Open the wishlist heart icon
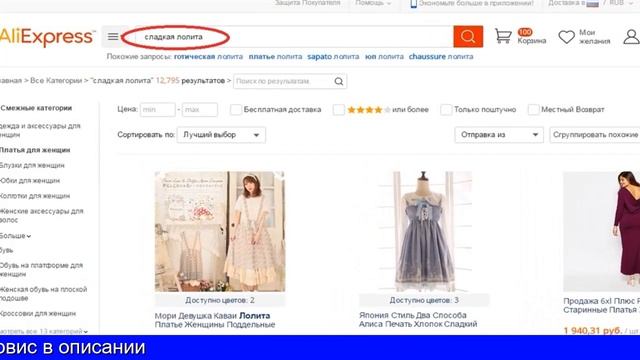 pyautogui.click(x=566, y=37)
